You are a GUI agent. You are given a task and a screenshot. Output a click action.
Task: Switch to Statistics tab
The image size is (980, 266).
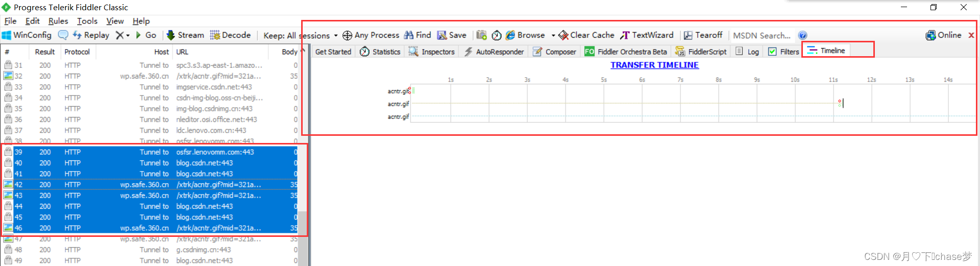[x=380, y=52]
